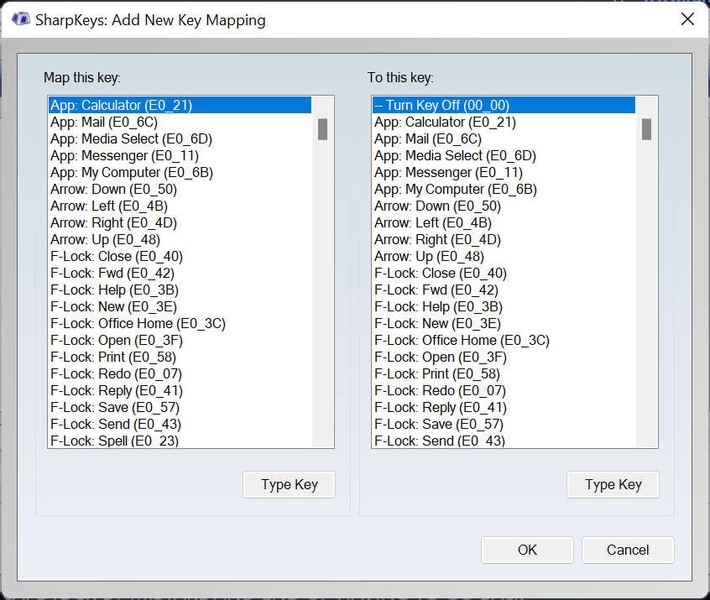Click Type Key under Map this key list

[x=289, y=485]
